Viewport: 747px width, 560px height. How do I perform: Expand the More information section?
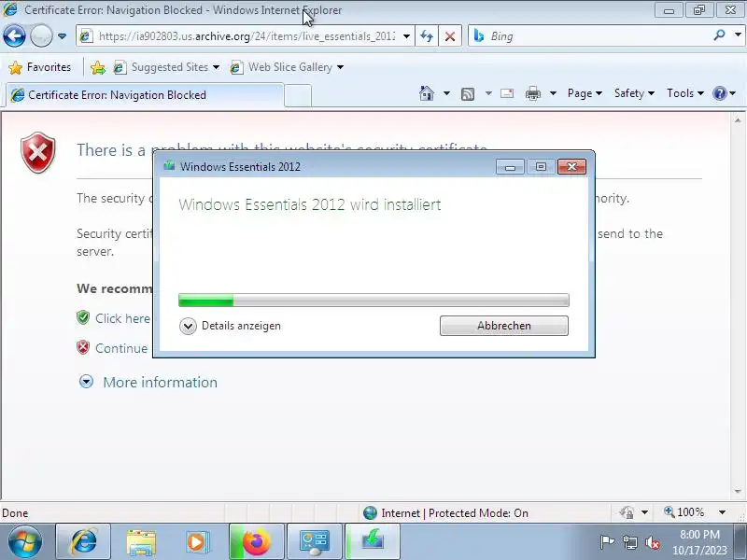point(86,382)
